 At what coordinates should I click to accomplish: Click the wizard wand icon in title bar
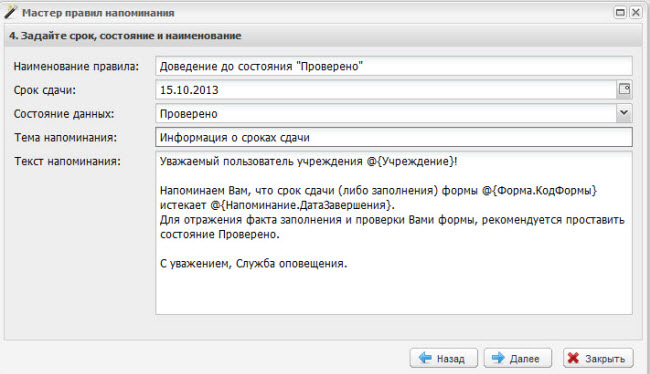[x=11, y=12]
